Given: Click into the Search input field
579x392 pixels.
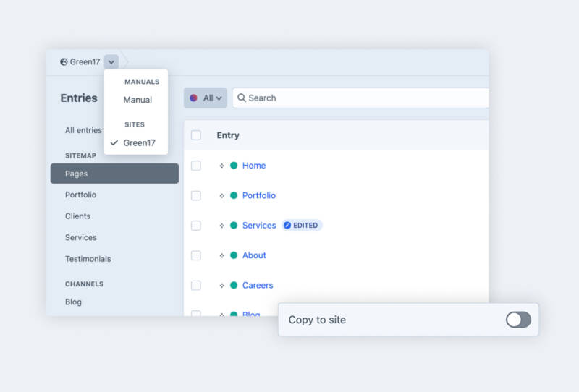Looking at the screenshot, I should 362,98.
